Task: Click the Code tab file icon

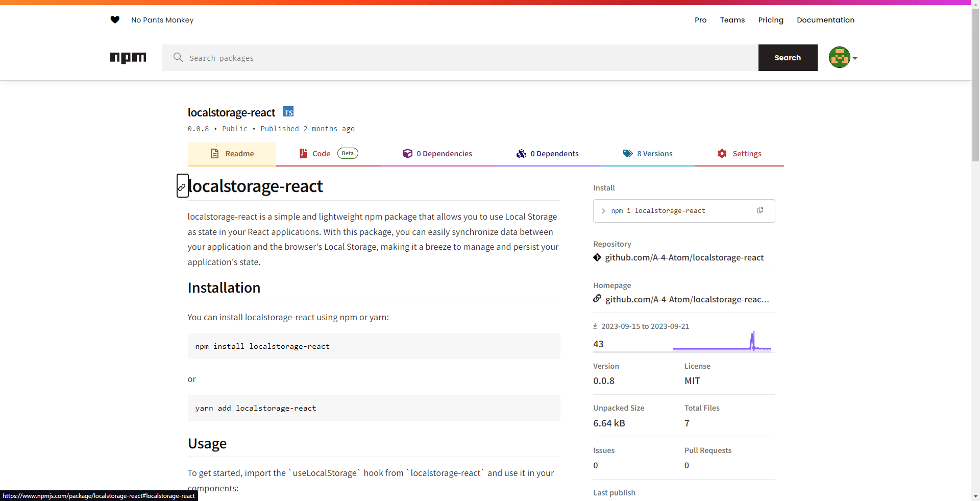Action: pos(303,153)
